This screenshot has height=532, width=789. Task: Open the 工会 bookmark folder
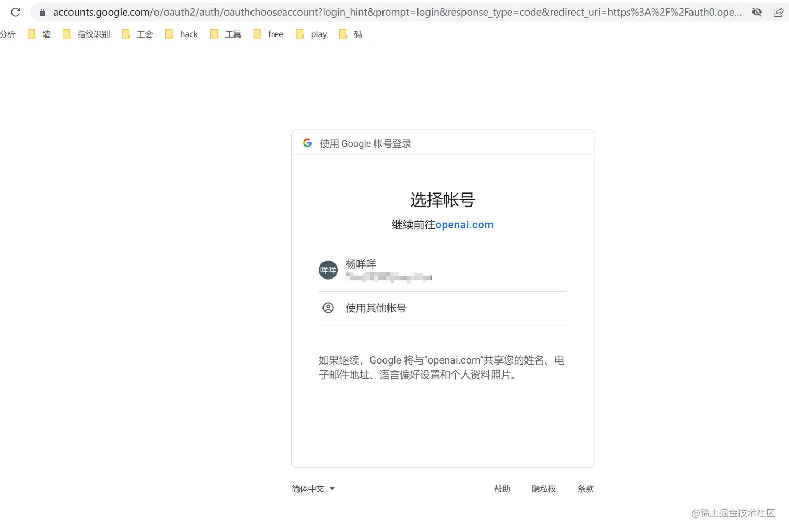tap(137, 34)
